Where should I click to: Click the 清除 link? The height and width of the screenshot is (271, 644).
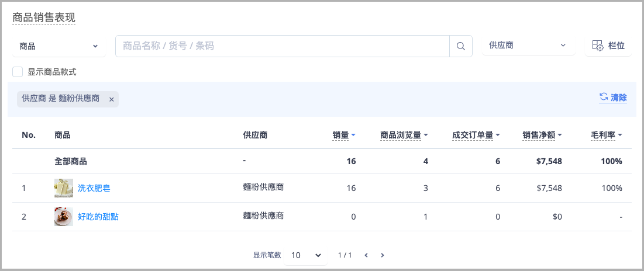coord(613,97)
